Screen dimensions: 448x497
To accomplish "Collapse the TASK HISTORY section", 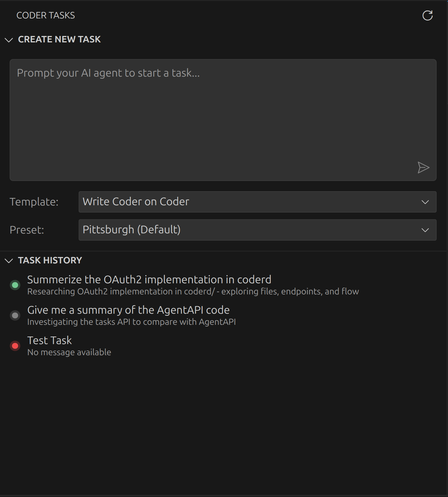I will click(x=50, y=260).
